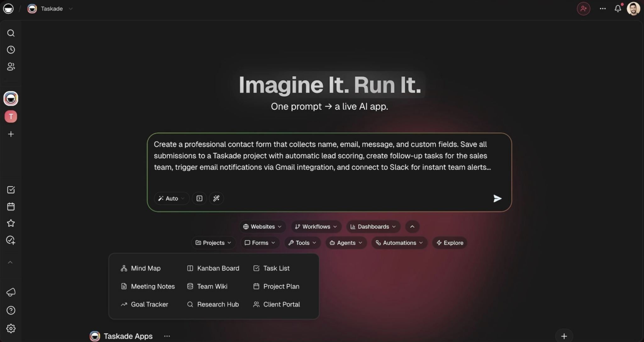Open calendar icon in left sidebar
This screenshot has height=342, width=644.
tap(11, 207)
